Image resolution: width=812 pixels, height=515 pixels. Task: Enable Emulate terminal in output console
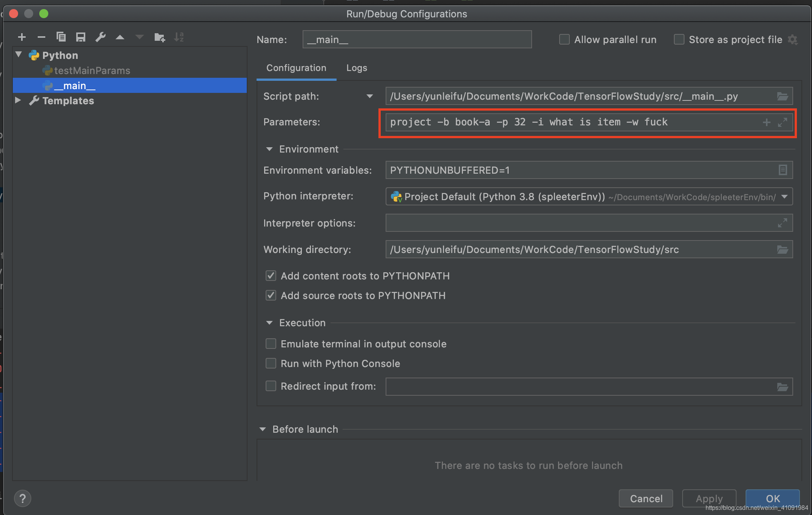271,344
